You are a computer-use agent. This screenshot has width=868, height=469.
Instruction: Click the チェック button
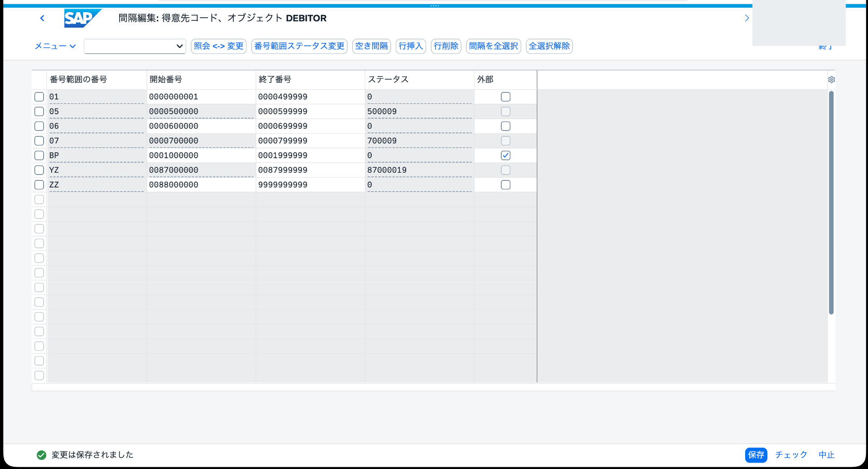pos(791,455)
